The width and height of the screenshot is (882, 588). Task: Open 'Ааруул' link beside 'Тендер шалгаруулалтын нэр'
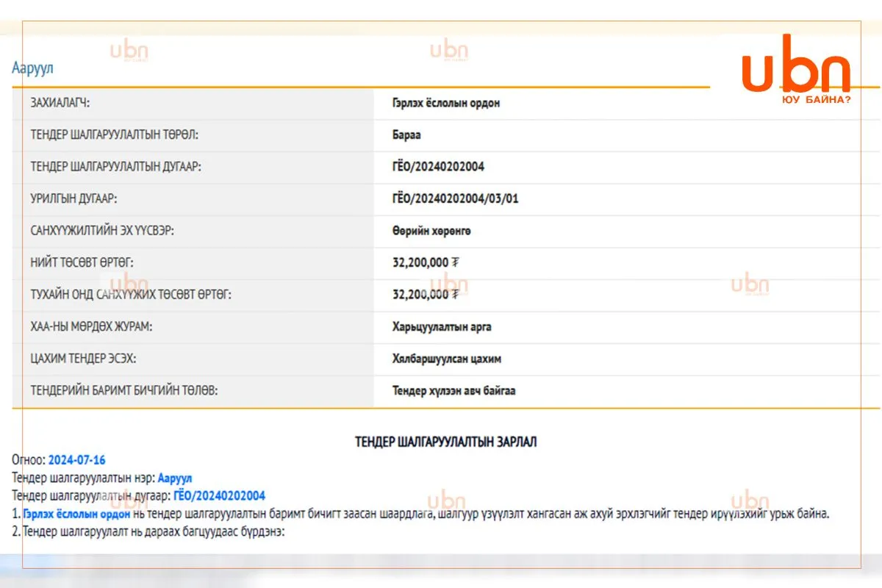pos(175,478)
